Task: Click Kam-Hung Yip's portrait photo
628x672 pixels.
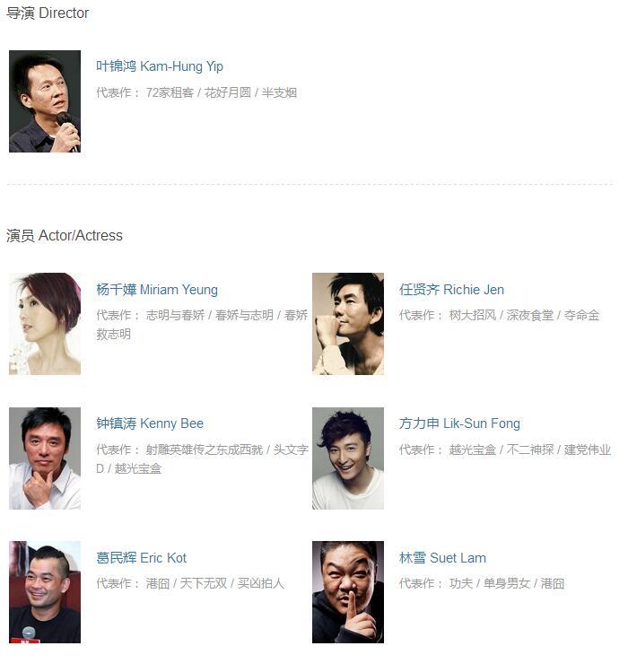Action: point(45,101)
